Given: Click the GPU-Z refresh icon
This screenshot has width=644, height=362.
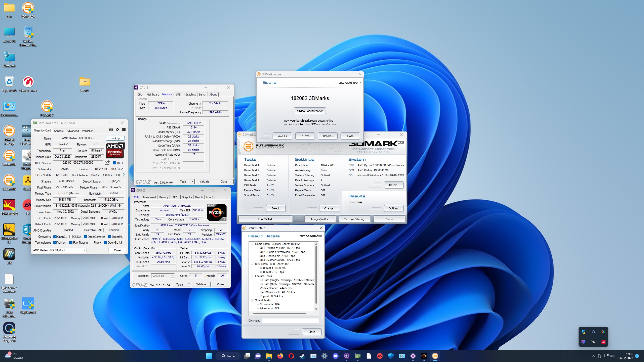Looking at the screenshot, I should [x=117, y=129].
